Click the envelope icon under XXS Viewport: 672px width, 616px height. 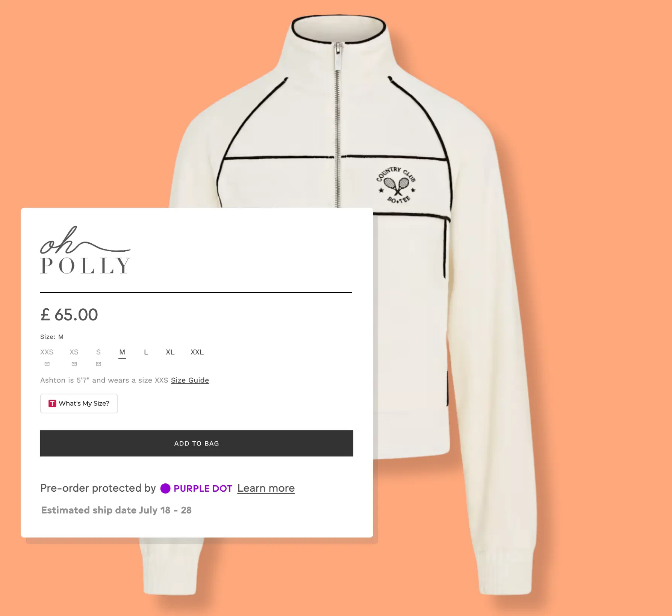[x=47, y=364]
